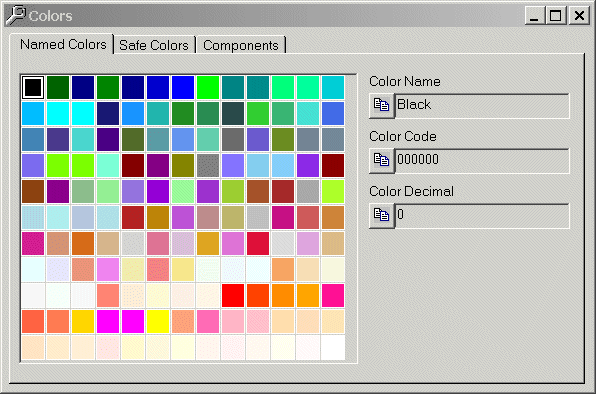Select the Named Colors tab
Image resolution: width=596 pixels, height=394 pixels.
click(63, 44)
